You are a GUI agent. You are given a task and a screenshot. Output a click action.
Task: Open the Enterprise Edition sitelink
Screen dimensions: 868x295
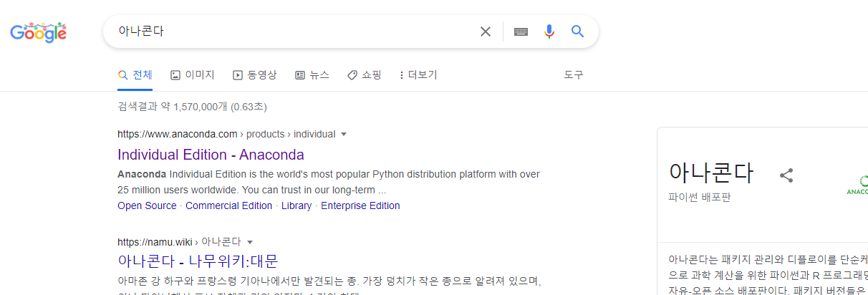click(360, 205)
